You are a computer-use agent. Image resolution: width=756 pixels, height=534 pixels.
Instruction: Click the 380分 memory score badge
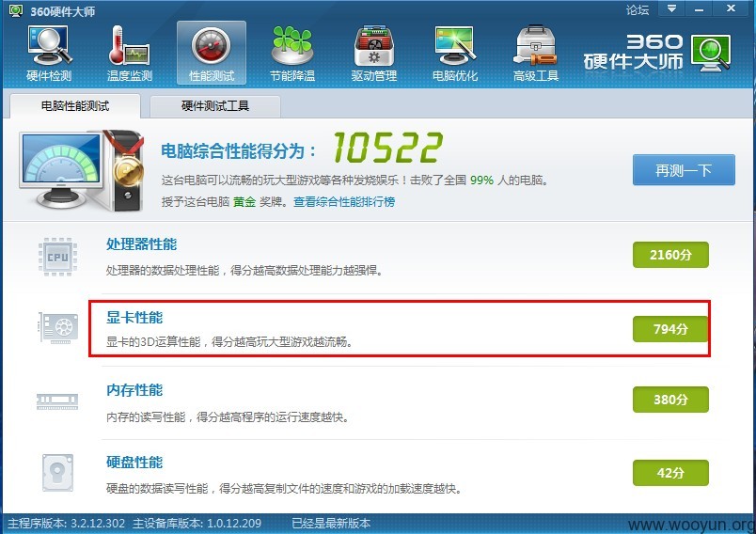point(670,400)
